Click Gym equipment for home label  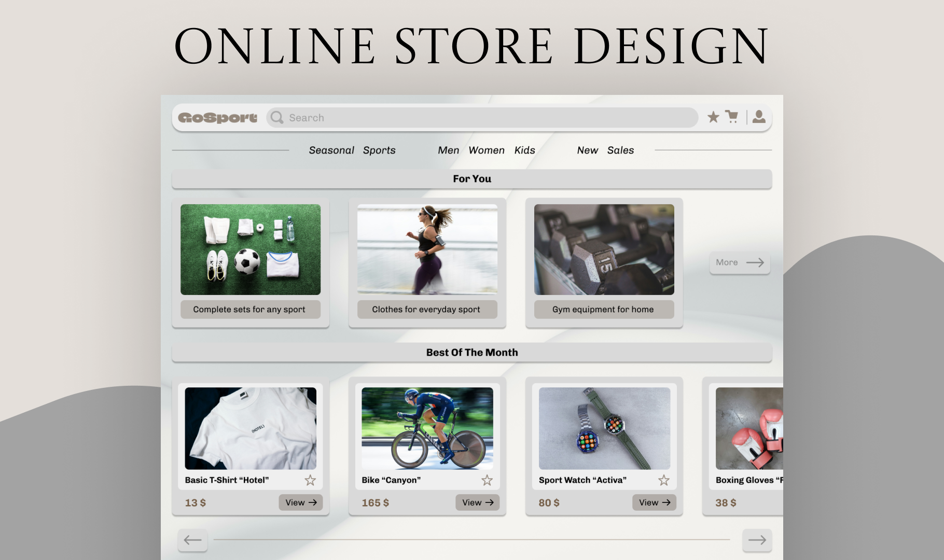[604, 310]
